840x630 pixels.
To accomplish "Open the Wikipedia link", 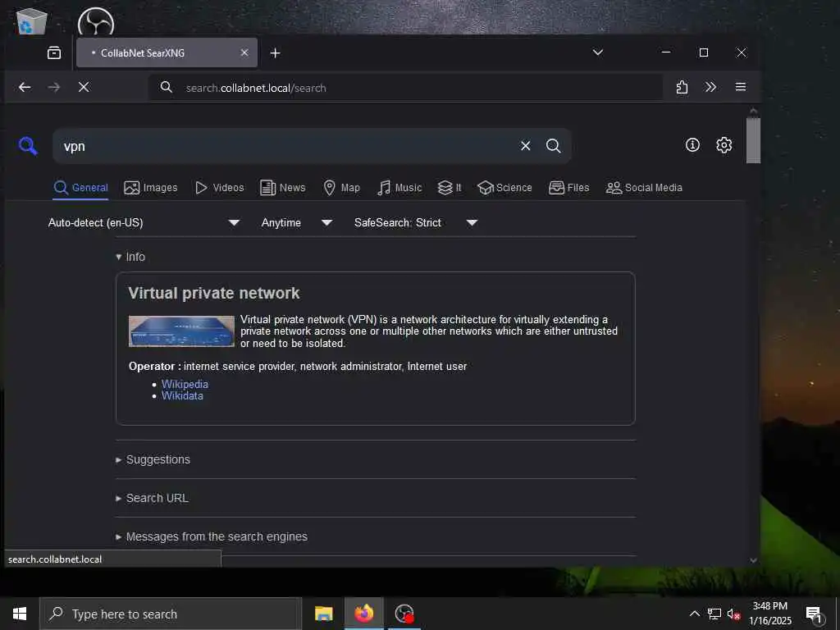I will 185,384.
